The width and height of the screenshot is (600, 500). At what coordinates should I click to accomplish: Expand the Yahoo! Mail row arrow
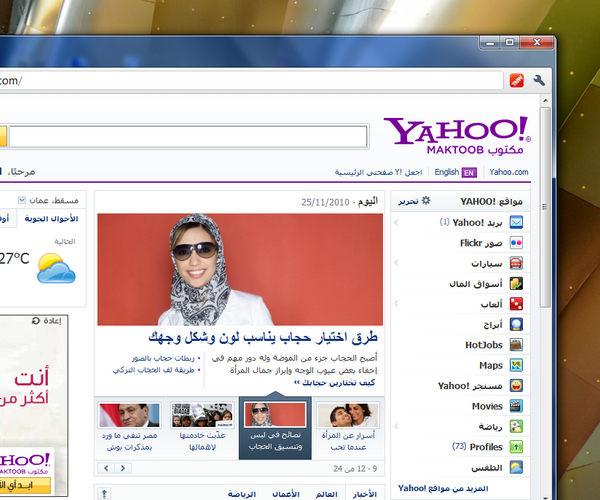pos(396,222)
